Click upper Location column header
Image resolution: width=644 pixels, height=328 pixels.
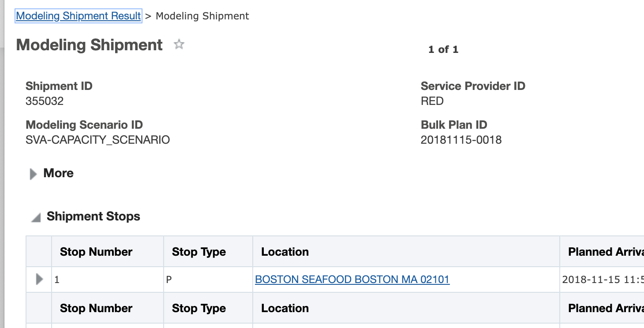tap(285, 252)
